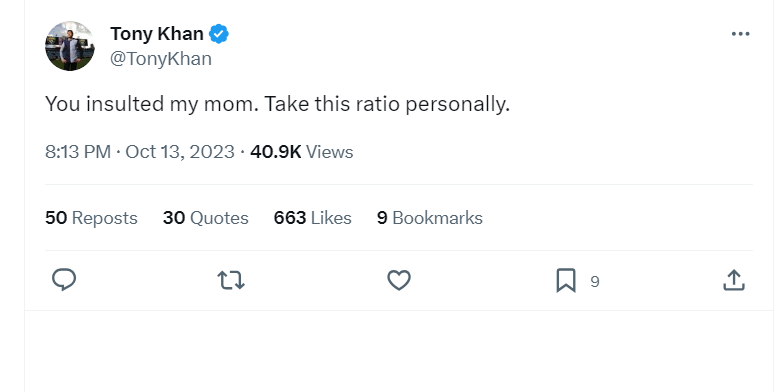Repost this tweet using the arrows icon
This screenshot has height=392, width=777.
coord(231,280)
